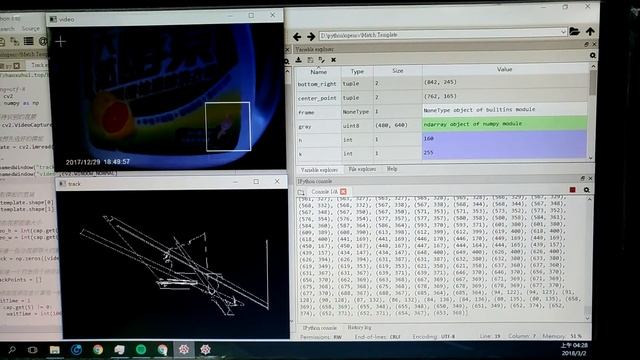Screen dimensions: 640x360
Task: Open the Source menu in Spyder
Action: (x=31, y=29)
